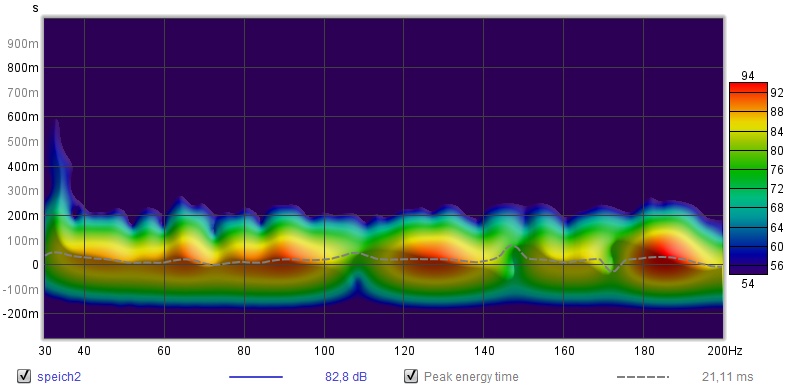Select the 82,8 dB readout value
800x391 pixels.
point(346,377)
